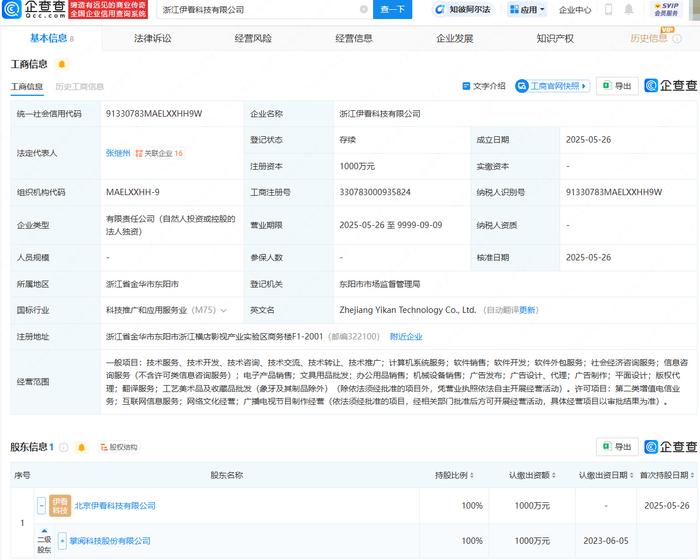Click 企查查 logo beside 工商信息 export
This screenshot has width=700, height=560.
tap(670, 85)
